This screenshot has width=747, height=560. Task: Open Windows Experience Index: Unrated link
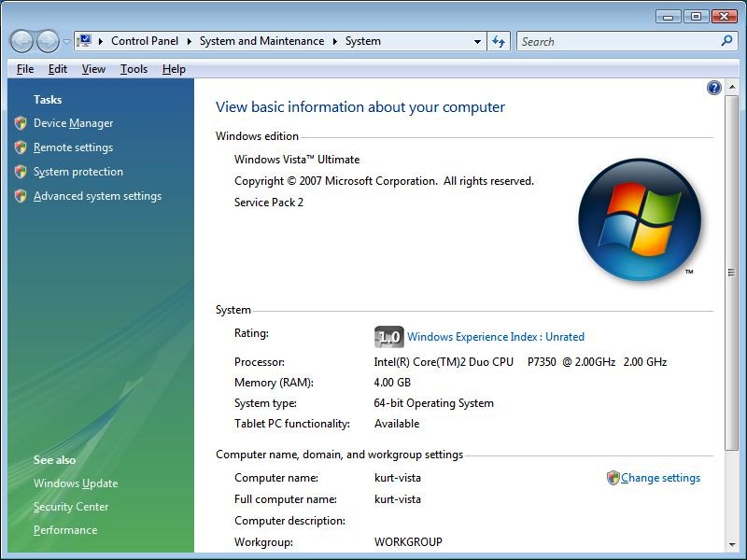pos(496,337)
